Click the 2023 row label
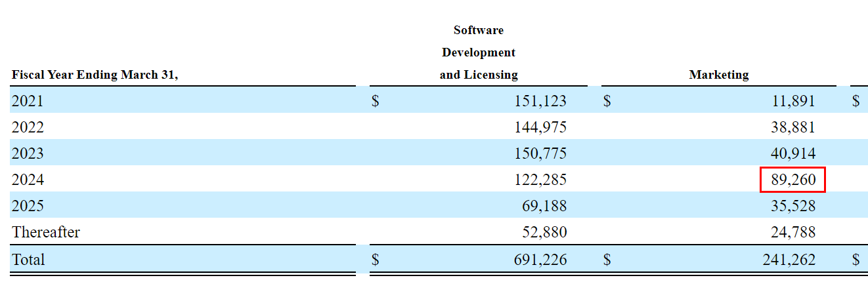The height and width of the screenshot is (282, 868). click(x=28, y=153)
